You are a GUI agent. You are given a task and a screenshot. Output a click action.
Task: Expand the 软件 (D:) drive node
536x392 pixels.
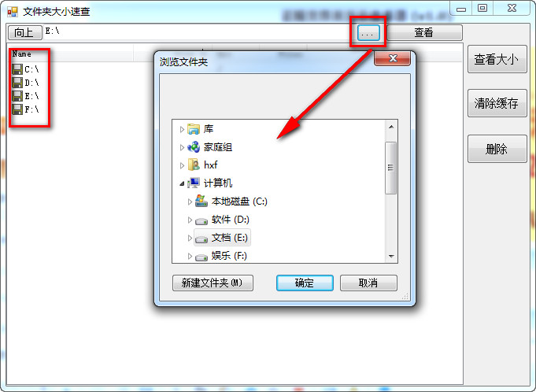coord(190,220)
